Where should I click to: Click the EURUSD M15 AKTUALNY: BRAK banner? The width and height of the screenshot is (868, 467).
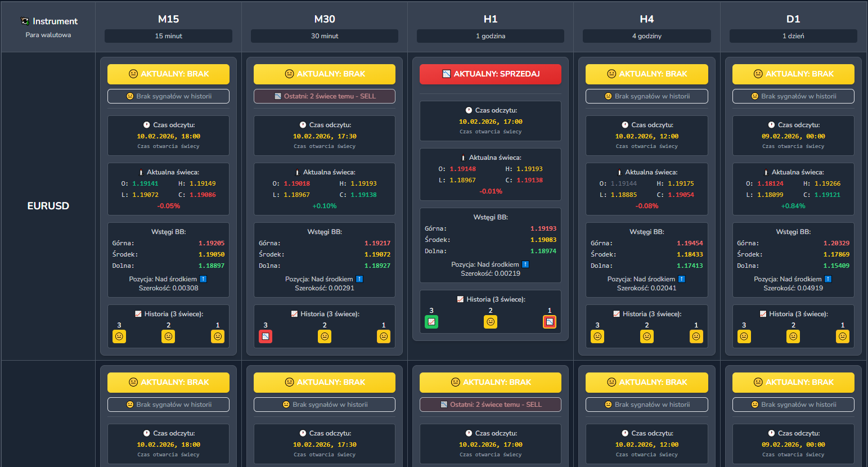[168, 74]
